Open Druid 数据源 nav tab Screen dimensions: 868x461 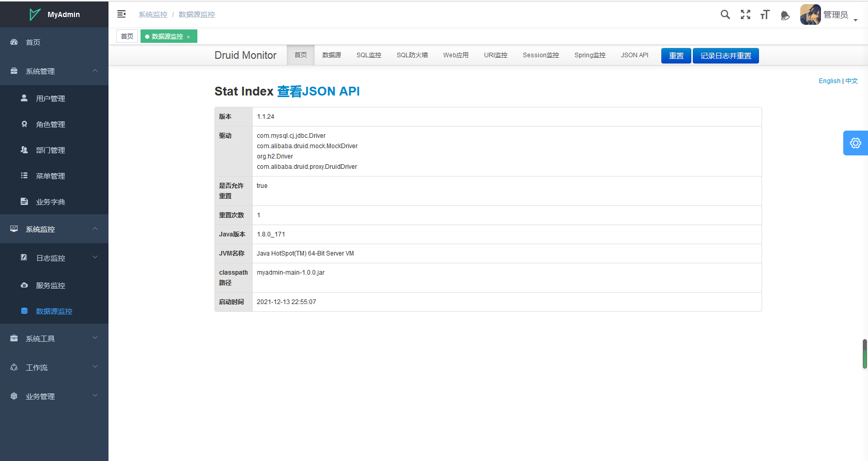(x=332, y=55)
